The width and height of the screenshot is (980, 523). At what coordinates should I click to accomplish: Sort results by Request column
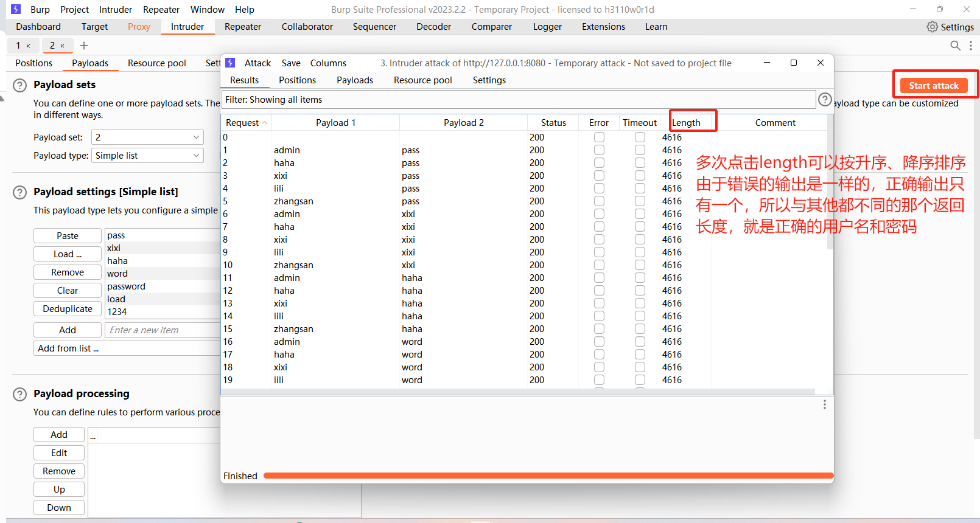246,123
